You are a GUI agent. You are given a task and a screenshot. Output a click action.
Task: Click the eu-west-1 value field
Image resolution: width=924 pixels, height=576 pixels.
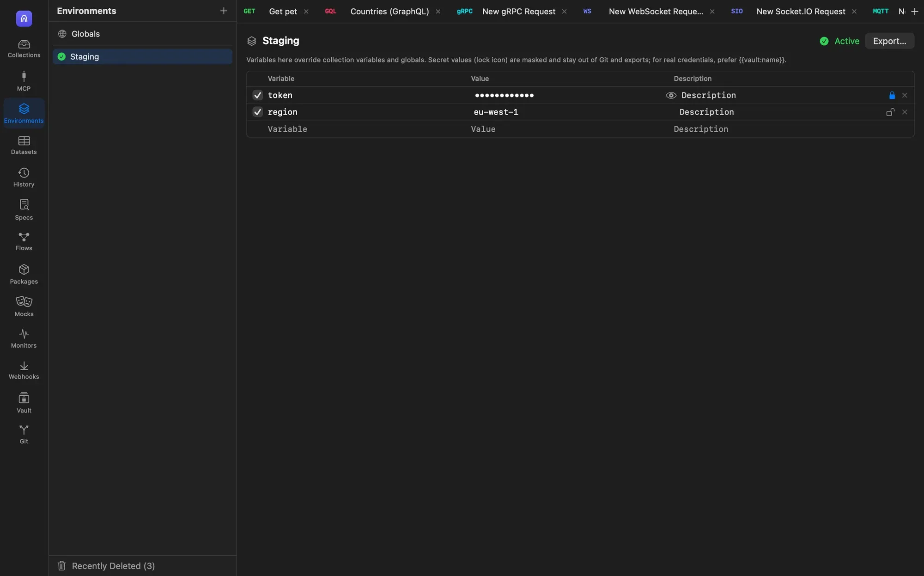tap(572, 112)
